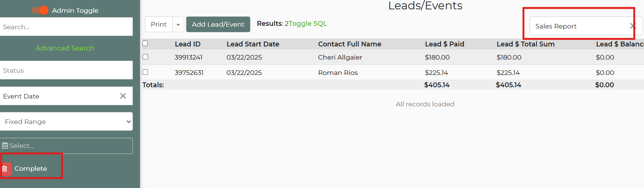
Task: Click the calendar icon in date Select field
Action: [x=5, y=146]
